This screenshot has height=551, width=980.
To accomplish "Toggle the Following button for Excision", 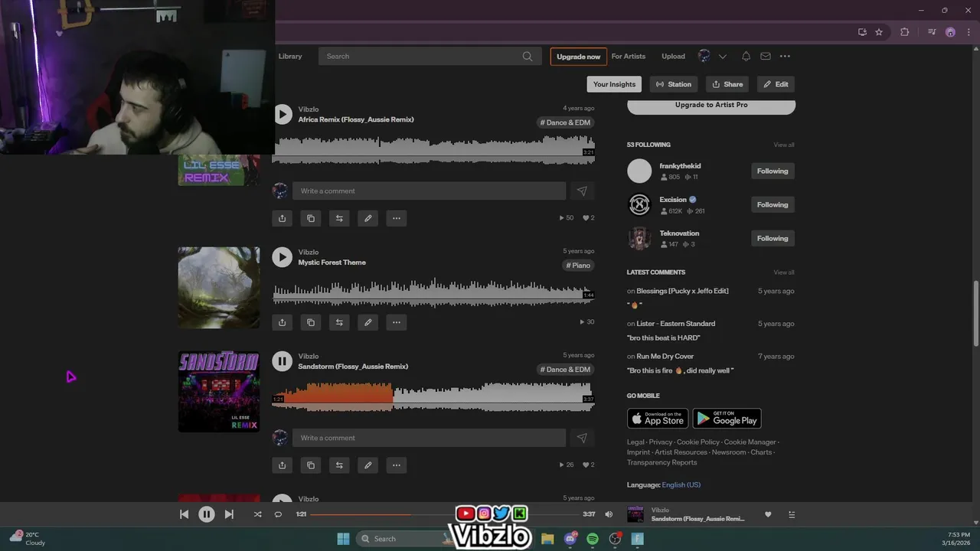I will (x=773, y=205).
